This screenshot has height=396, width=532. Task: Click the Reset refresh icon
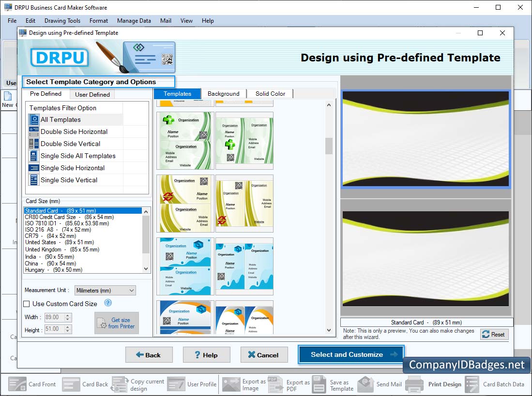(x=486, y=334)
